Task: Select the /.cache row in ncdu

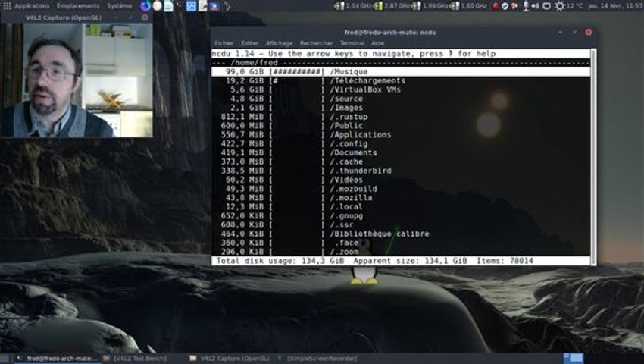Action: pyautogui.click(x=401, y=162)
